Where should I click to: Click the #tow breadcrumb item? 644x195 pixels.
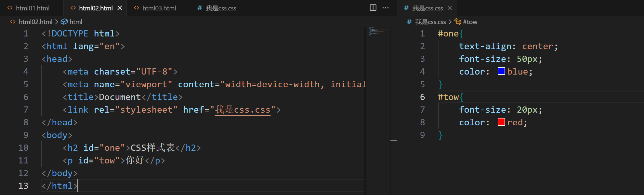[470, 22]
